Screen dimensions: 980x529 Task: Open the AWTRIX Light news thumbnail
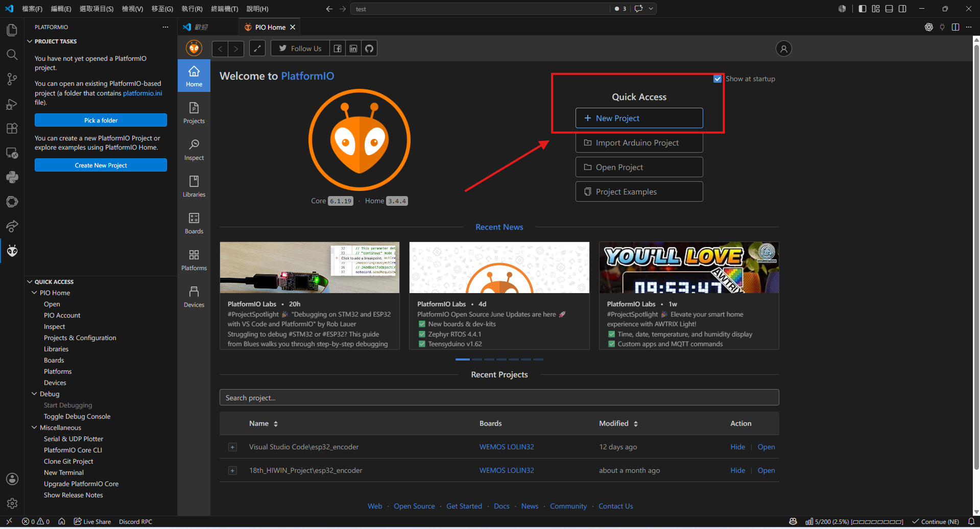[688, 268]
